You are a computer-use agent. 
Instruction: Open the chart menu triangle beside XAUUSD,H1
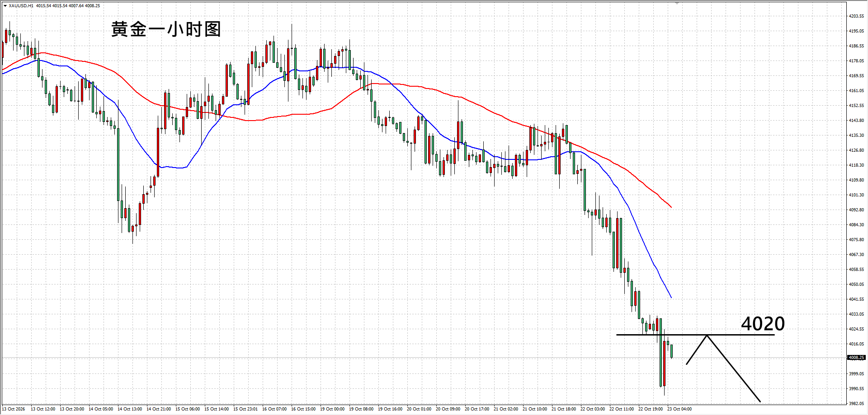(x=5, y=6)
